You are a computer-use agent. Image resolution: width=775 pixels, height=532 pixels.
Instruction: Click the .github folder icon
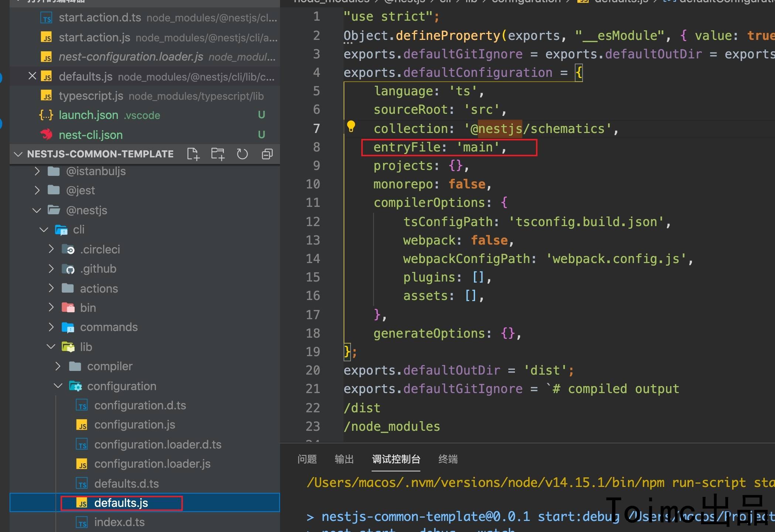[68, 269]
